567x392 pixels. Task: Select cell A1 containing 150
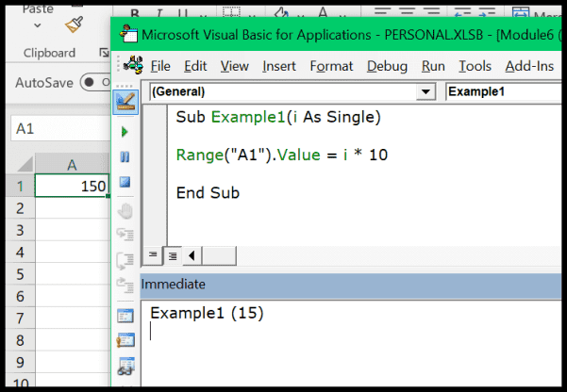tap(72, 186)
